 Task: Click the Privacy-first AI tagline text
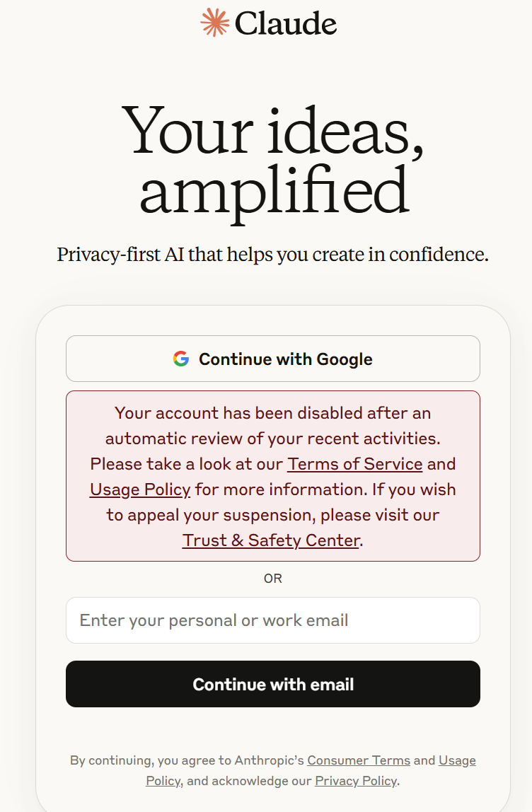272,254
